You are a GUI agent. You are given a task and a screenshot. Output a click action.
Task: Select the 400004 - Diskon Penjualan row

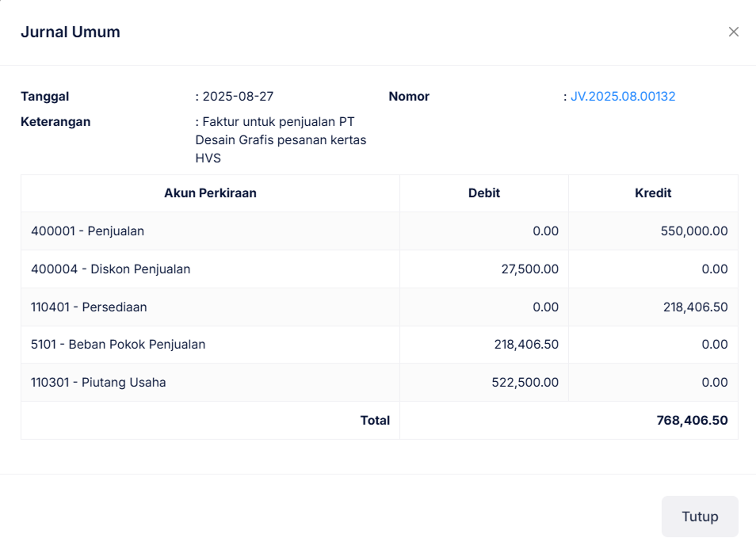click(111, 269)
